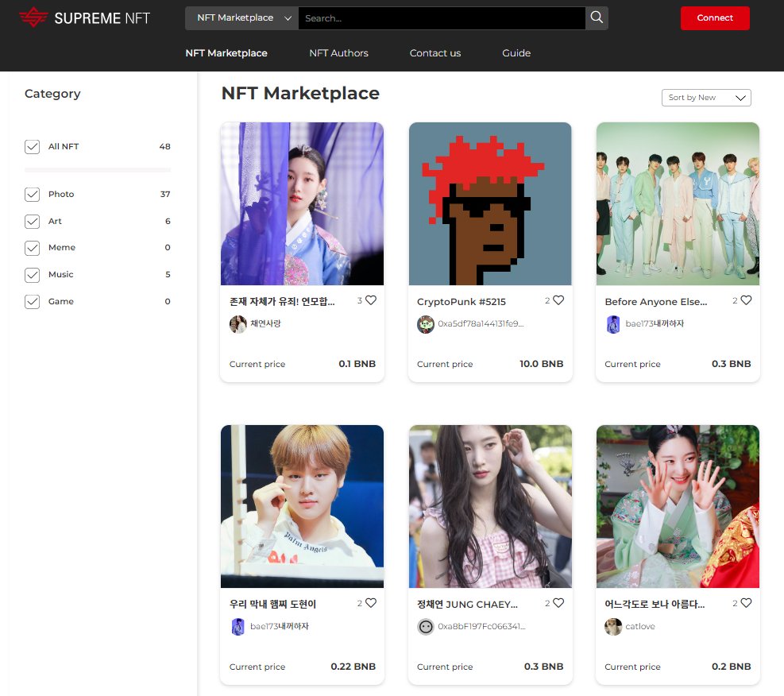Go to NFT Marketplace nav tab
The width and height of the screenshot is (784, 696).
pyautogui.click(x=226, y=53)
